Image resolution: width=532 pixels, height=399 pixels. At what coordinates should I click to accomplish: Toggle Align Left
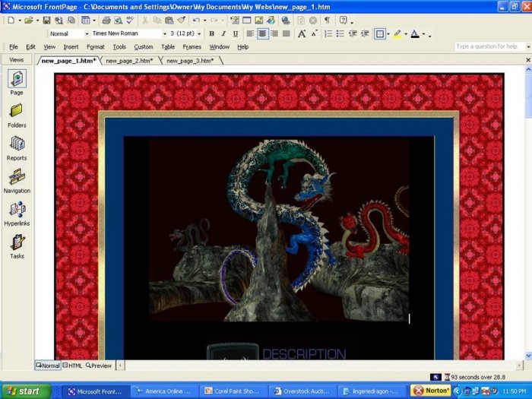coord(250,33)
